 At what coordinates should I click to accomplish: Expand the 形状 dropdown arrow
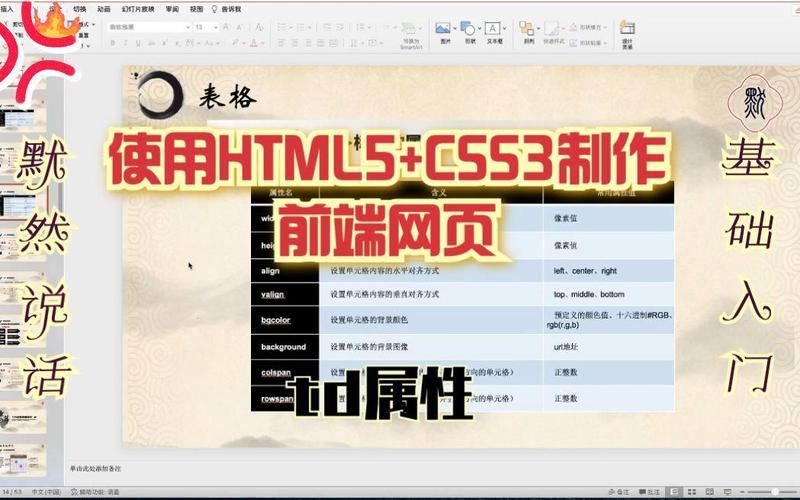[x=480, y=28]
